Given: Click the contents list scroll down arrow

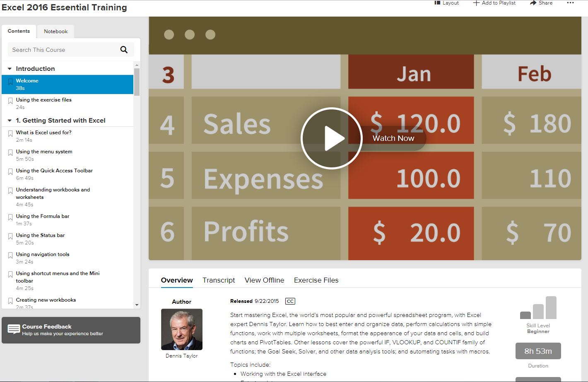Looking at the screenshot, I should (x=137, y=305).
